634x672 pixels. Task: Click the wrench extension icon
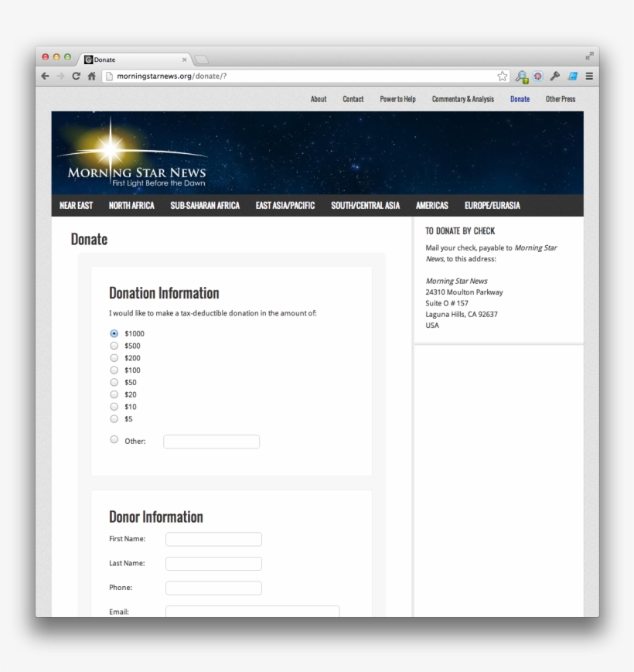(555, 77)
